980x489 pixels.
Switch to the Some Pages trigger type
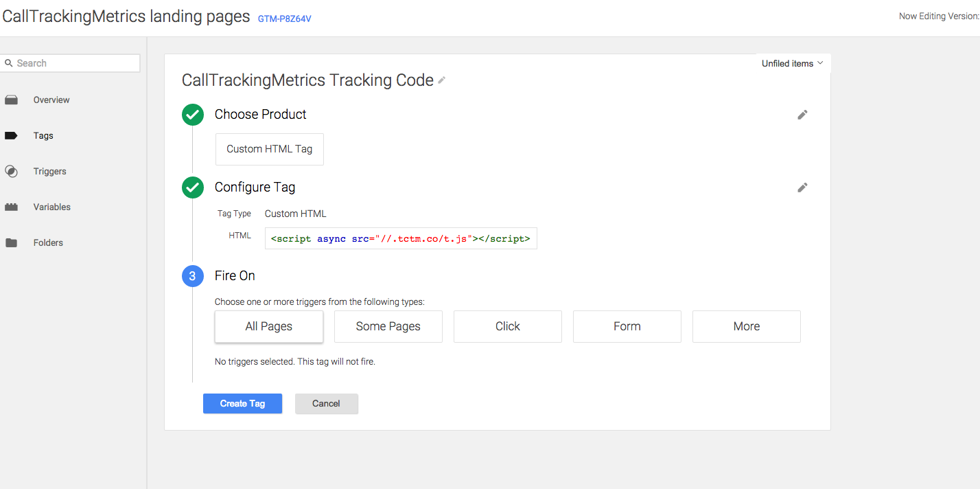[x=388, y=326]
